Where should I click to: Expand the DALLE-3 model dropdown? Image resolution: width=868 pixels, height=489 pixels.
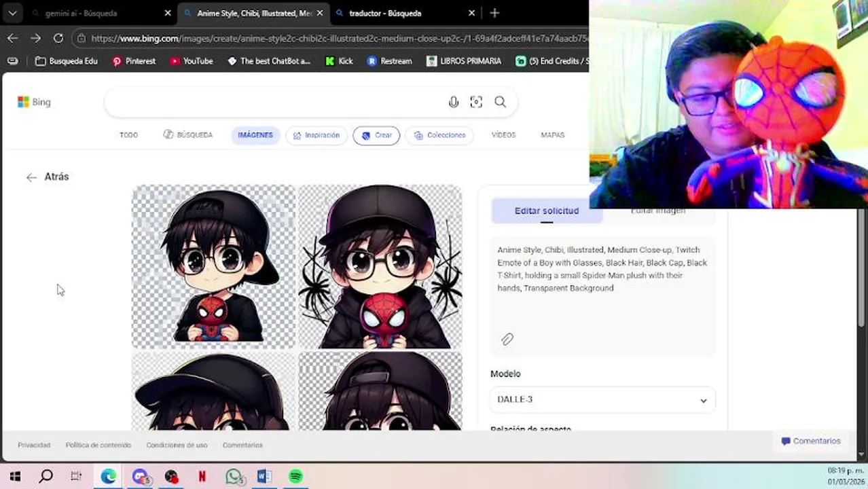(602, 399)
